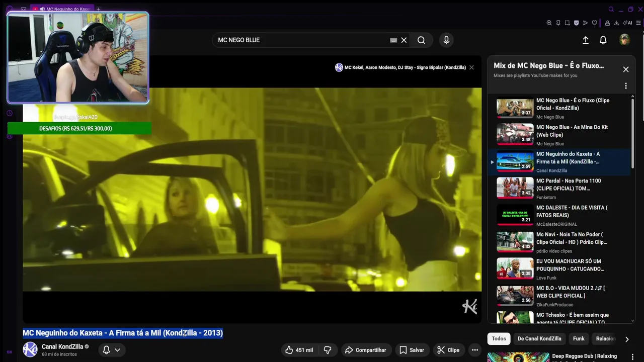Click the browser profile stamp icon
This screenshot has height=362, width=644.
coord(607,23)
